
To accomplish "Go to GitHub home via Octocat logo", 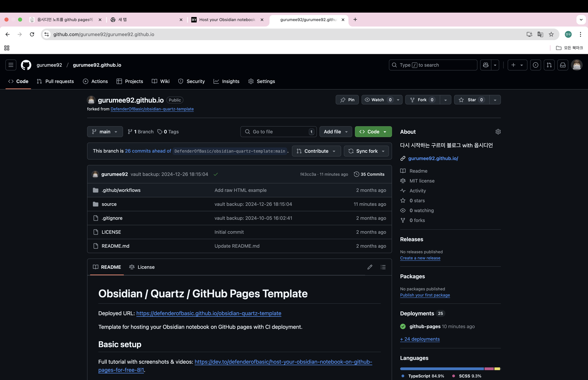I will [26, 65].
